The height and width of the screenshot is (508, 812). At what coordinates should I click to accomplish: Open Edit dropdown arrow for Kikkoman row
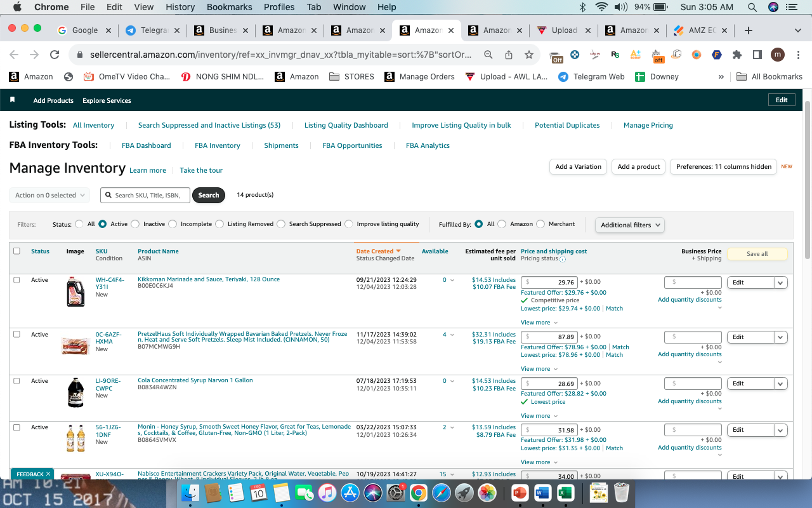pos(781,283)
